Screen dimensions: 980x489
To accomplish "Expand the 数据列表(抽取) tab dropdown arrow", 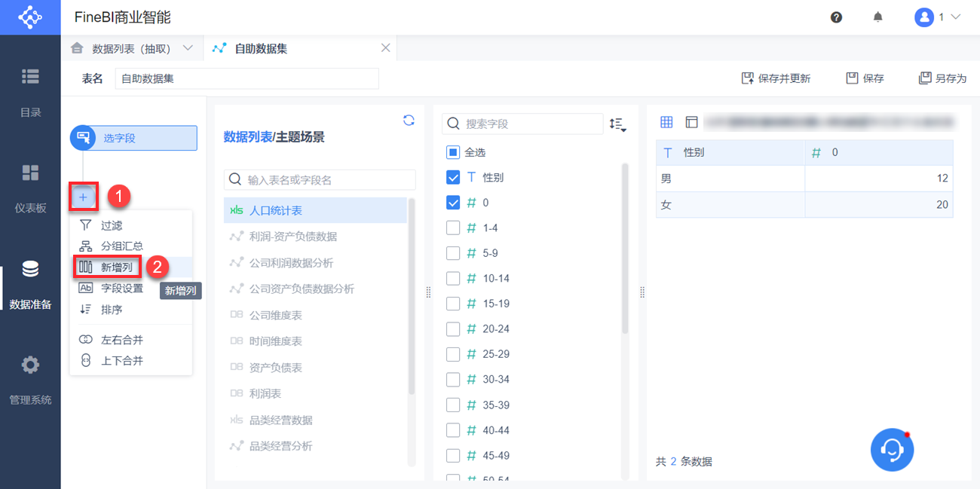I will (188, 48).
